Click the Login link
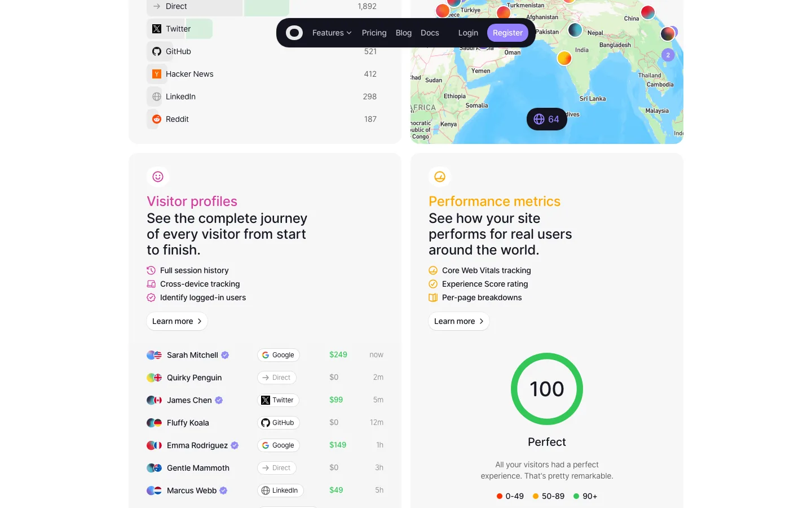Screen dimensions: 812x508 [468, 33]
